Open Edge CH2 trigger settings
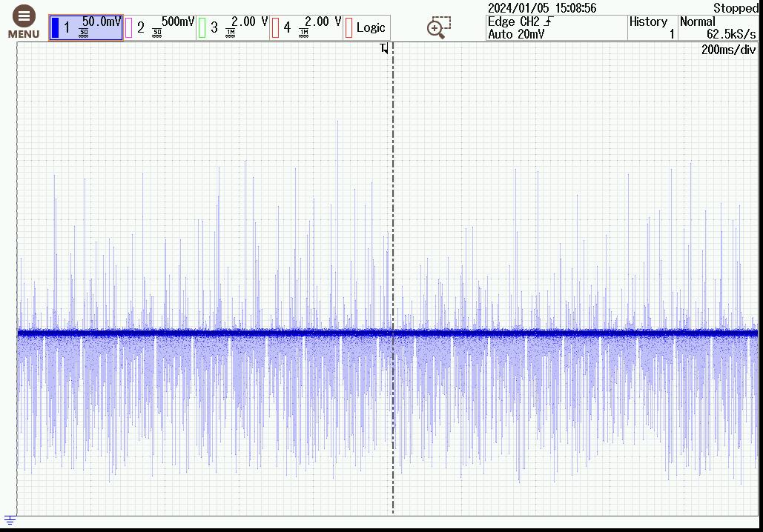 point(521,21)
